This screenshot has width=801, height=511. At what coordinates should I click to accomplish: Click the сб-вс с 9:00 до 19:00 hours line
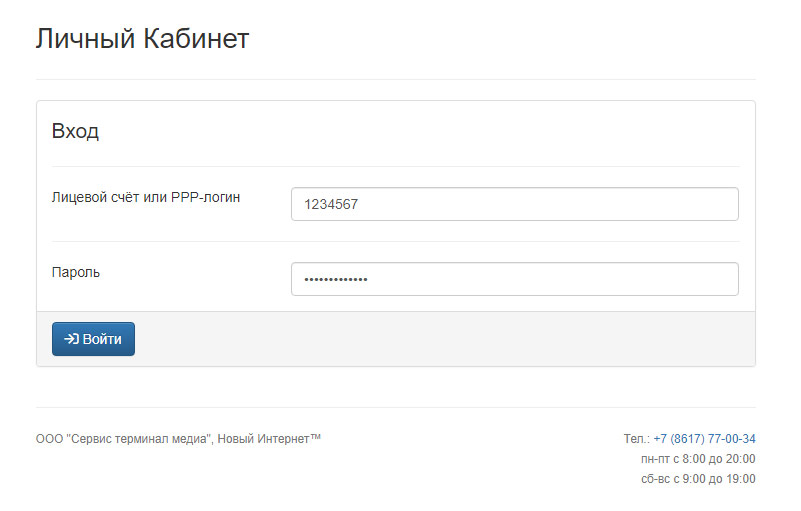point(698,479)
